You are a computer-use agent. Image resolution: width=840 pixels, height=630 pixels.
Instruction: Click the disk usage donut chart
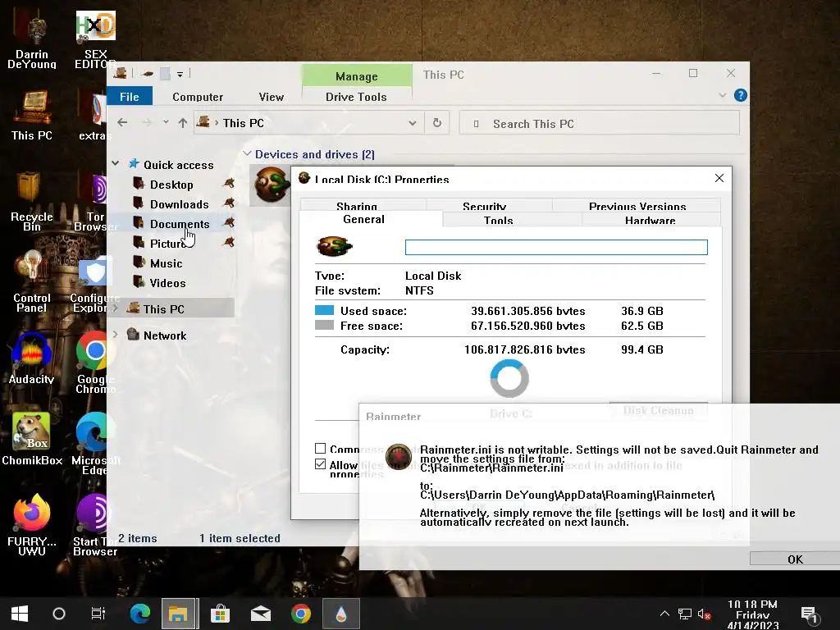click(x=509, y=378)
